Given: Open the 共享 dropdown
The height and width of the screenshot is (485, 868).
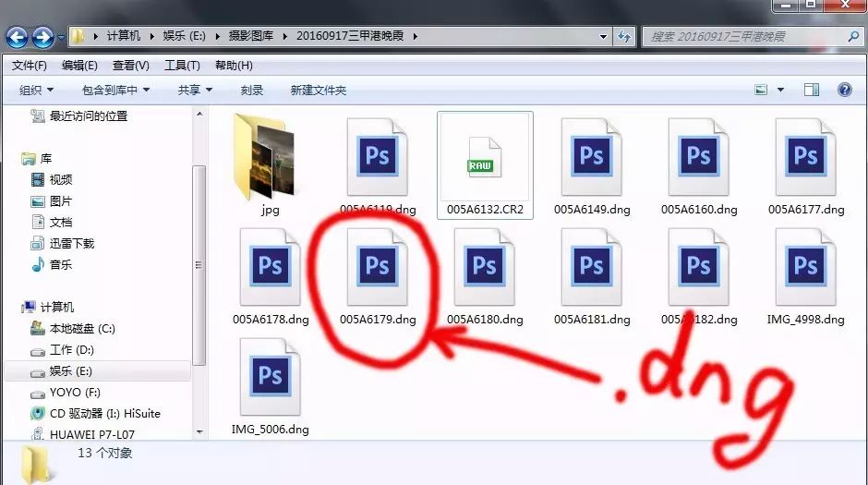Looking at the screenshot, I should (195, 90).
